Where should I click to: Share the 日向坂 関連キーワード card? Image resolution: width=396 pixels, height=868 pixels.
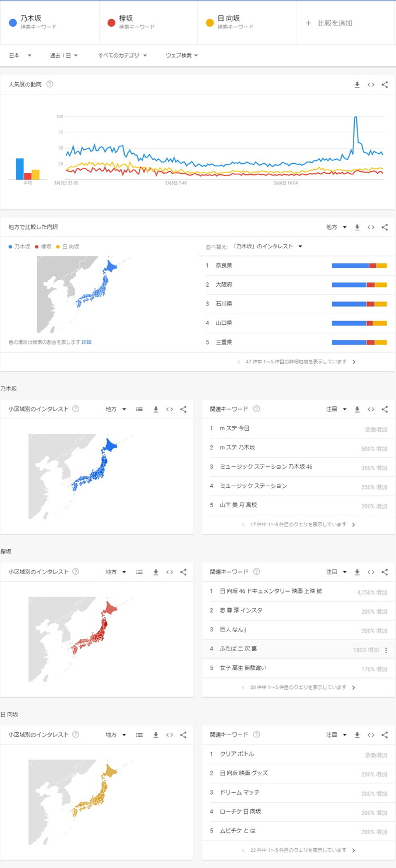click(x=384, y=735)
